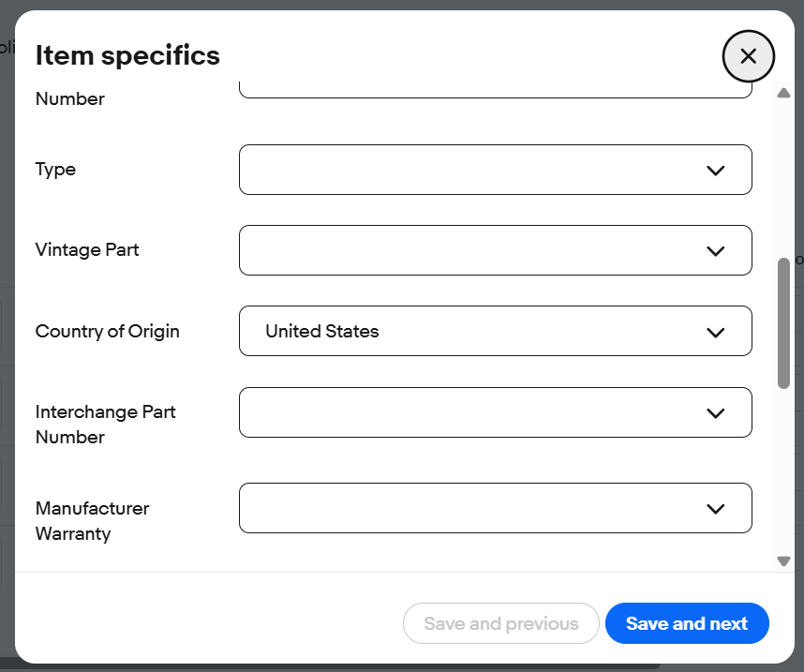The height and width of the screenshot is (672, 804).
Task: Click the Country of Origin label
Action: click(108, 331)
